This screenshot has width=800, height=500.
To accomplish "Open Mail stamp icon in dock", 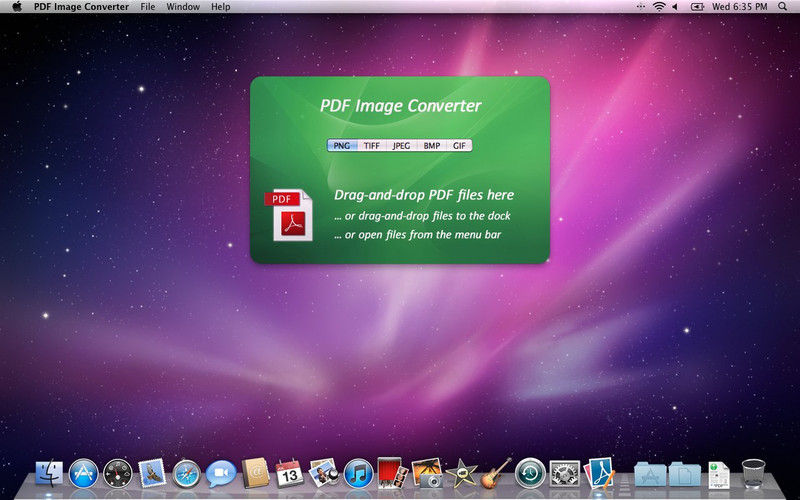I will 152,473.
